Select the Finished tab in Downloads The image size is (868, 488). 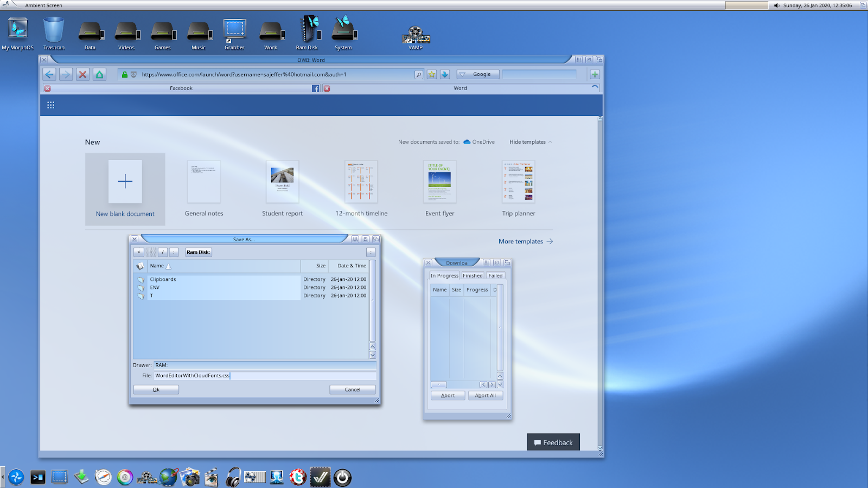473,275
